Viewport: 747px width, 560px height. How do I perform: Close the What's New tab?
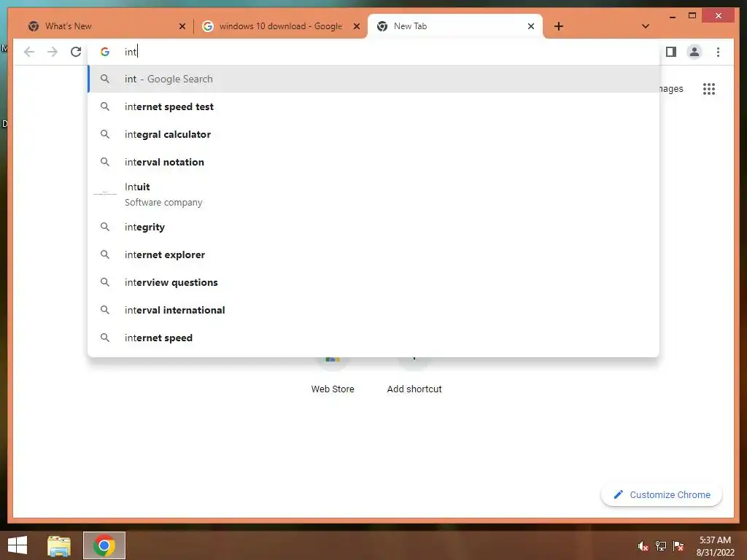click(182, 26)
